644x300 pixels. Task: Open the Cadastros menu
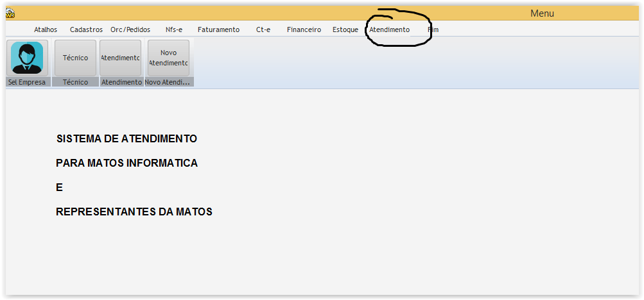[86, 29]
